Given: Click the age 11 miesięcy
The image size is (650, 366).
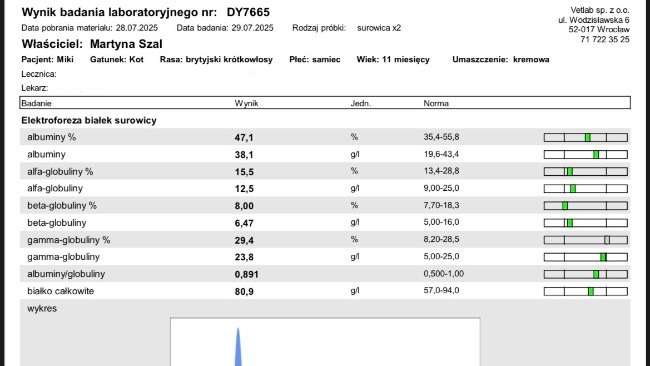Looking at the screenshot, I should click(x=406, y=59).
